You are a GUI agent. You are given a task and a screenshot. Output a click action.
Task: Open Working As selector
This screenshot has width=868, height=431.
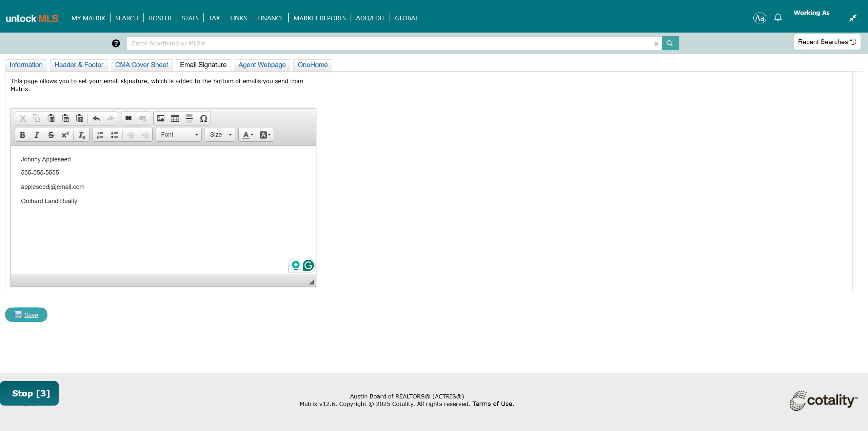(x=811, y=13)
